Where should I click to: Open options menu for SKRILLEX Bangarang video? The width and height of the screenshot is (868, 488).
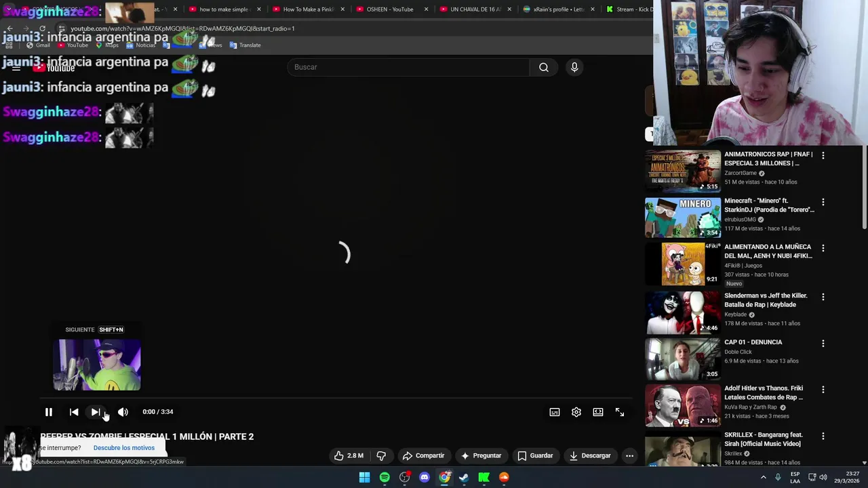click(x=823, y=436)
